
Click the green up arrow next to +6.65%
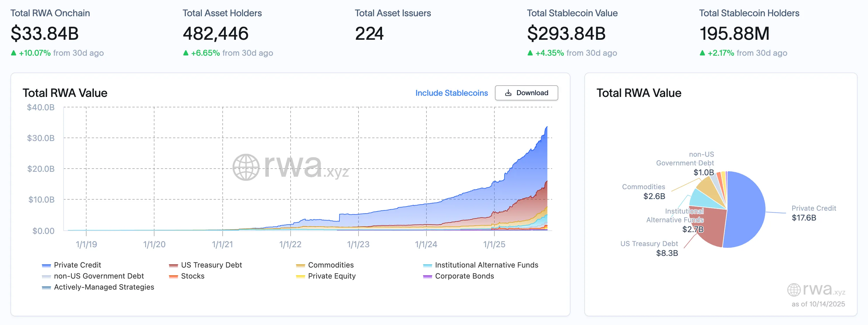(186, 53)
